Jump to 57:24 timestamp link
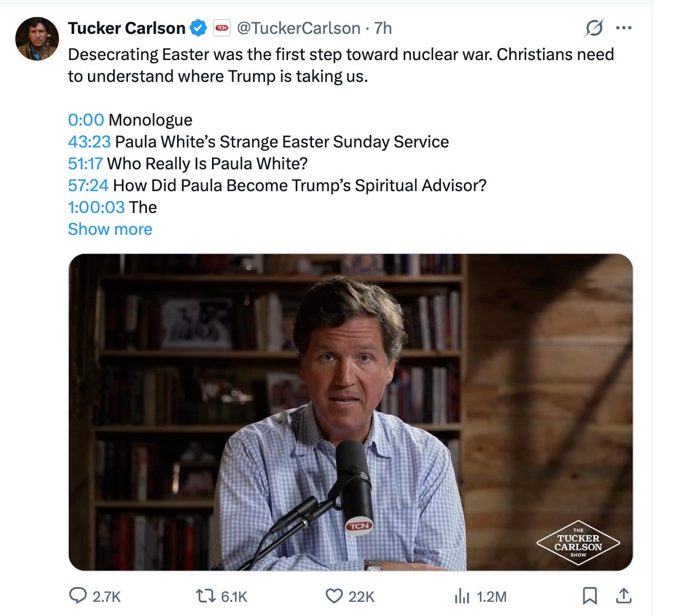This screenshot has width=683, height=616. coord(88,185)
